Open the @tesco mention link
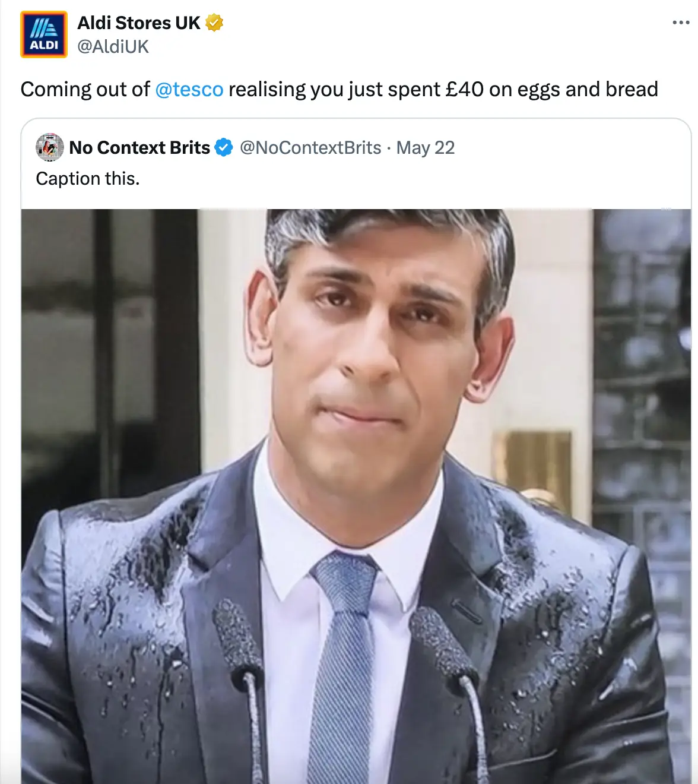The image size is (698, 784). pyautogui.click(x=189, y=90)
